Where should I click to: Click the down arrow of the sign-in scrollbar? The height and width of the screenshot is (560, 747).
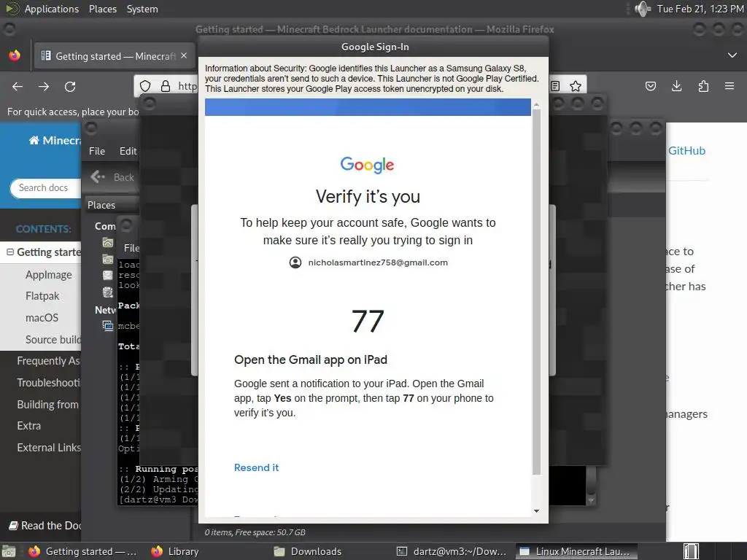[x=536, y=511]
